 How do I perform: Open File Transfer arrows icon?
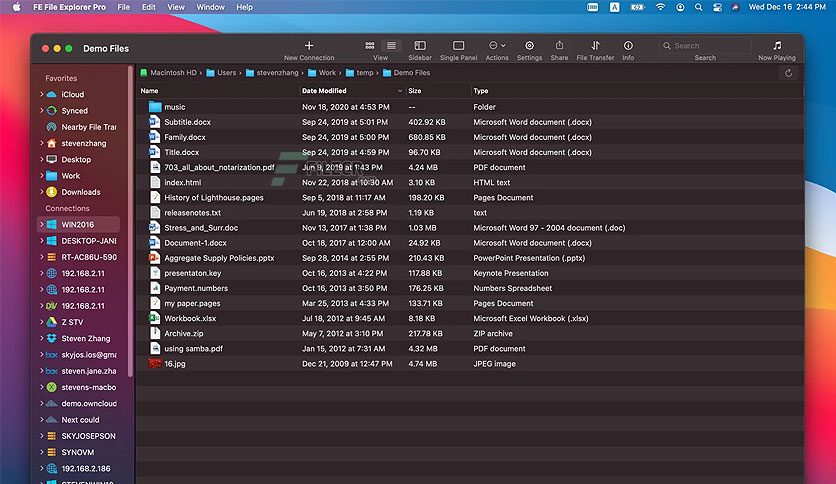click(x=596, y=46)
